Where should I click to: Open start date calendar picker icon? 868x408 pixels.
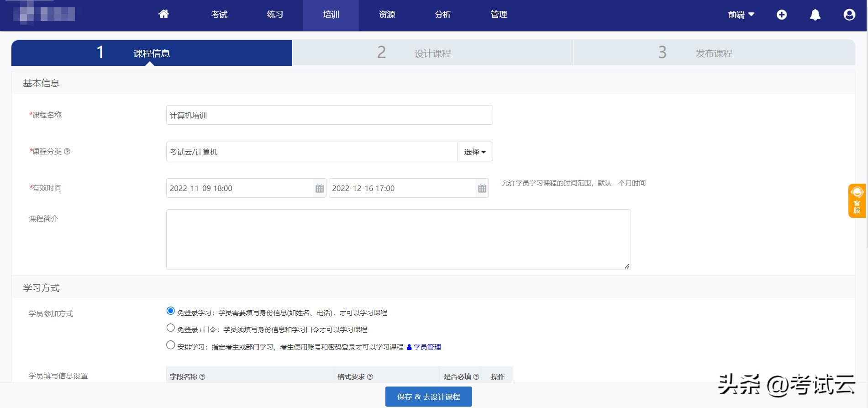coord(320,188)
